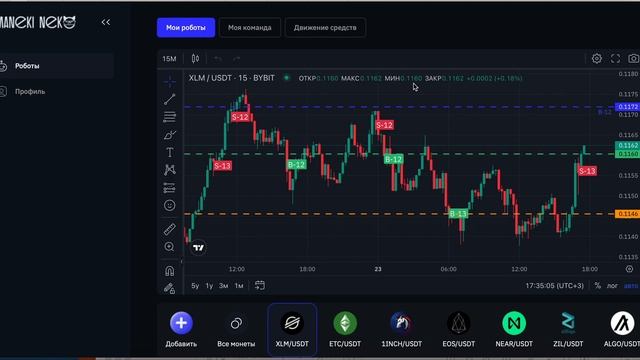Set chart range to 1м
Image resolution: width=640 pixels, height=360 pixels.
click(239, 286)
